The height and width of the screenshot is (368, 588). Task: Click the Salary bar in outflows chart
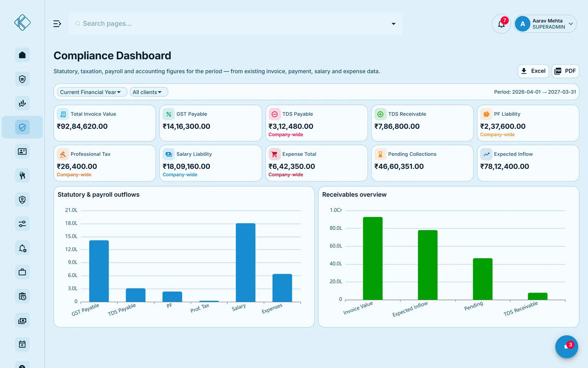[x=245, y=262]
